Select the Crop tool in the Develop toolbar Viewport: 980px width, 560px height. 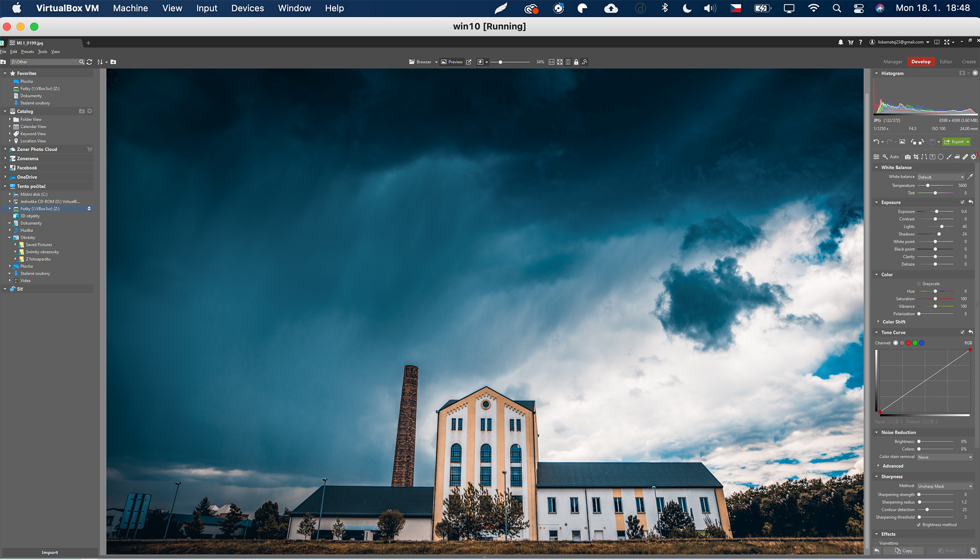(x=916, y=157)
